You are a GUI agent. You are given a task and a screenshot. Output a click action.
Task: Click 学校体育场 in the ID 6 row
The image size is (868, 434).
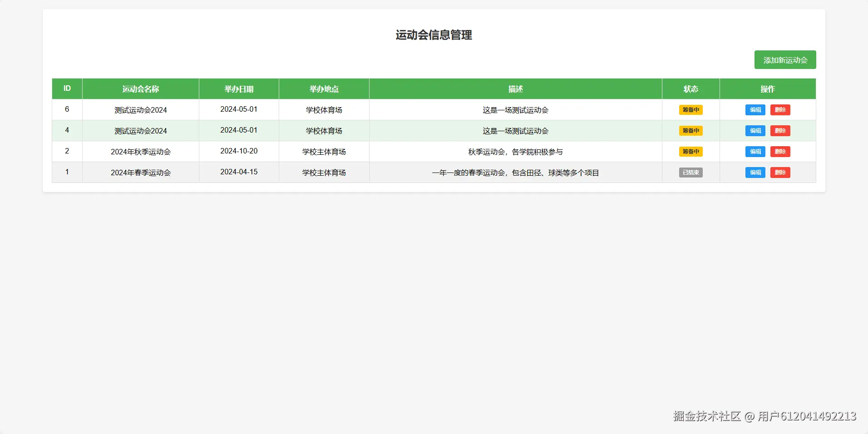coord(324,110)
